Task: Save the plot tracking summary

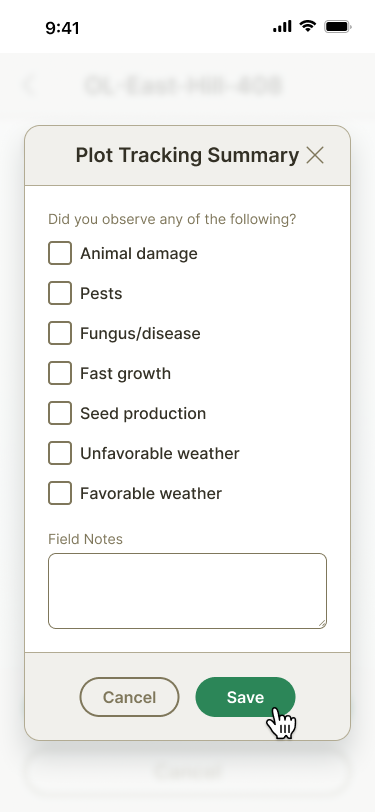Action: 246,697
